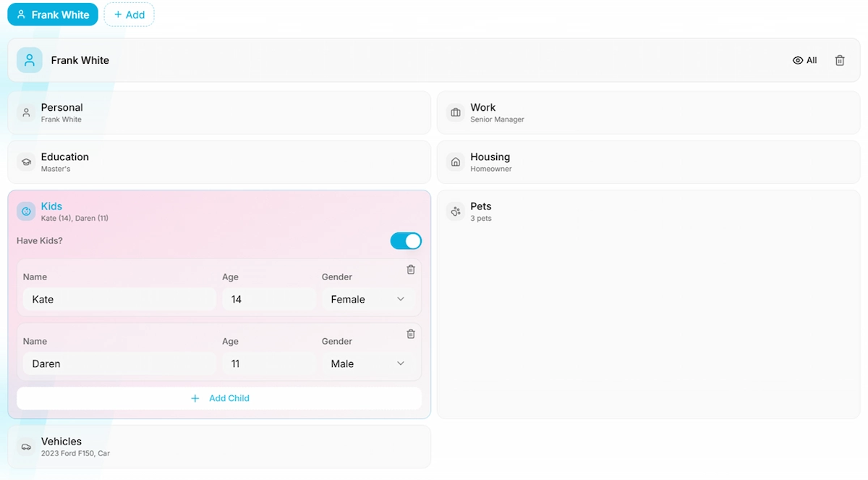Open Daren's Gender dropdown
Viewport: 868px width, 480px height.
point(368,363)
